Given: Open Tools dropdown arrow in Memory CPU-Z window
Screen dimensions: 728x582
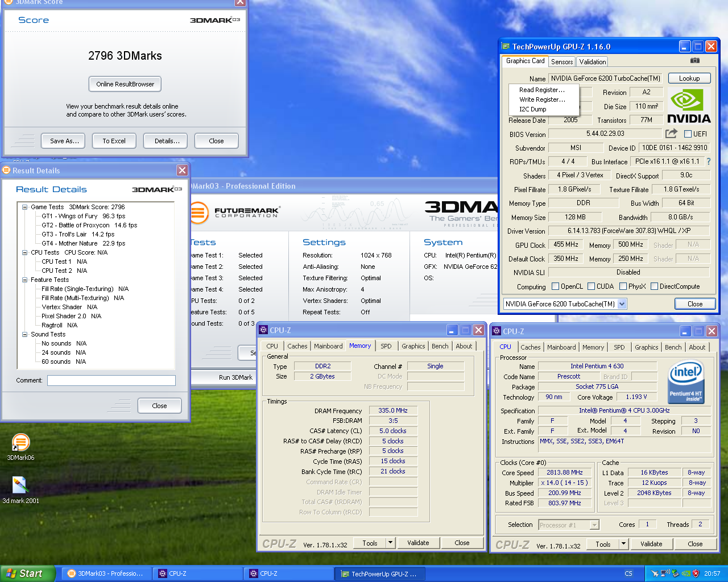Looking at the screenshot, I should click(390, 543).
